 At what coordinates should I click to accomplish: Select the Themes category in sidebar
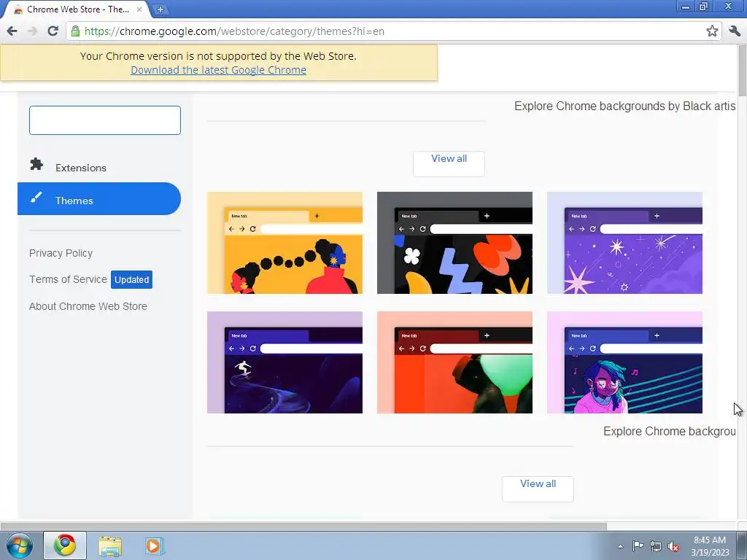[x=99, y=198]
